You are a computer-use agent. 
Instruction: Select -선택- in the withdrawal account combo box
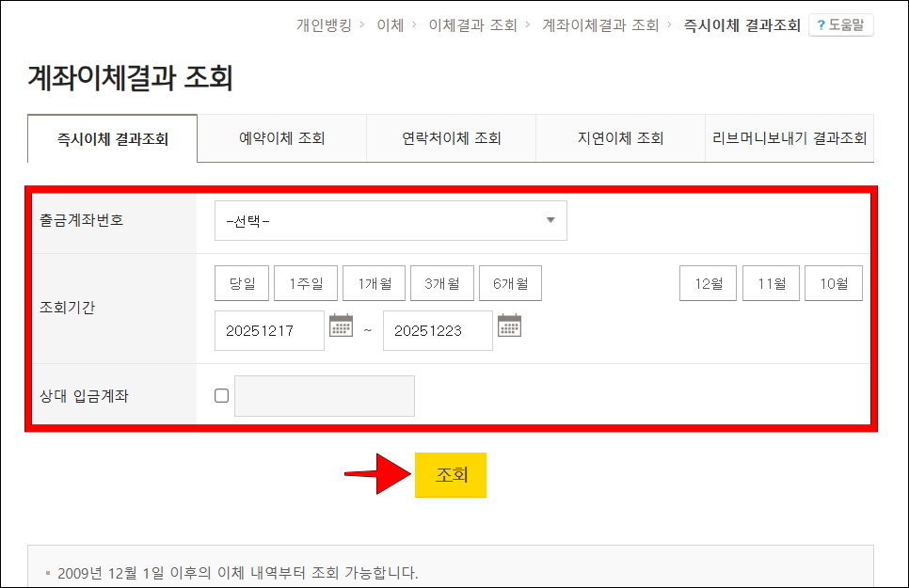[391, 219]
